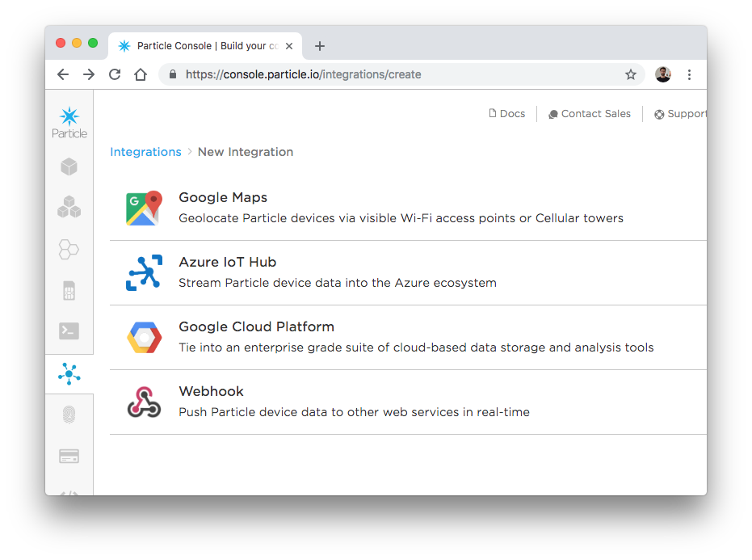Click the Particle logo in sidebar
Image resolution: width=752 pixels, height=560 pixels.
[x=69, y=123]
